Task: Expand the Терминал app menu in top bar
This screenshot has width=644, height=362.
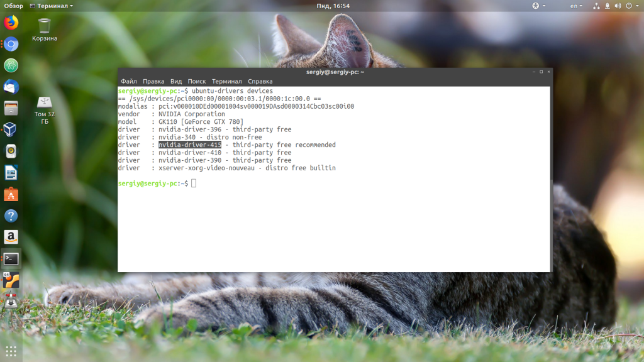Action: [x=52, y=6]
